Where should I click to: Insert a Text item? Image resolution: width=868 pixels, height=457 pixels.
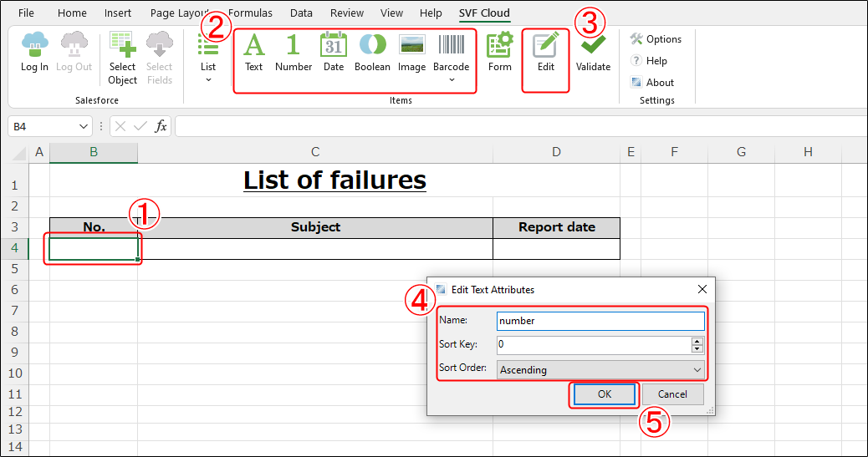tap(254, 53)
